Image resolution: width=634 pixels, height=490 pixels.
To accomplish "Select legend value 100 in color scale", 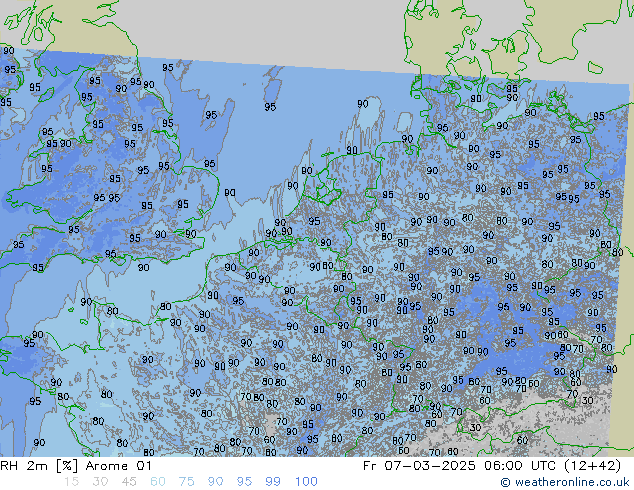I will [x=306, y=482].
